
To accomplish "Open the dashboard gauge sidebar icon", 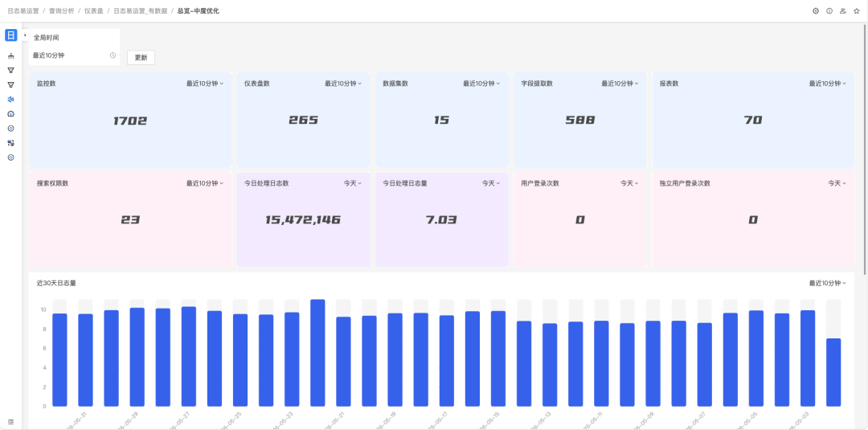I will (x=10, y=113).
